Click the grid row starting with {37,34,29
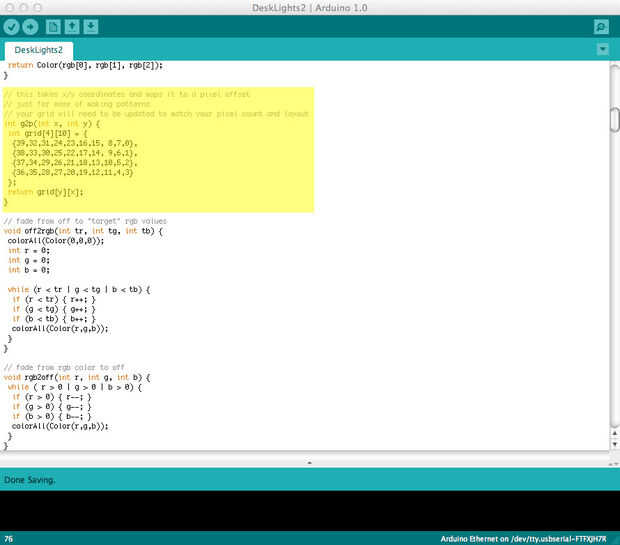This screenshot has width=620, height=545. point(75,163)
